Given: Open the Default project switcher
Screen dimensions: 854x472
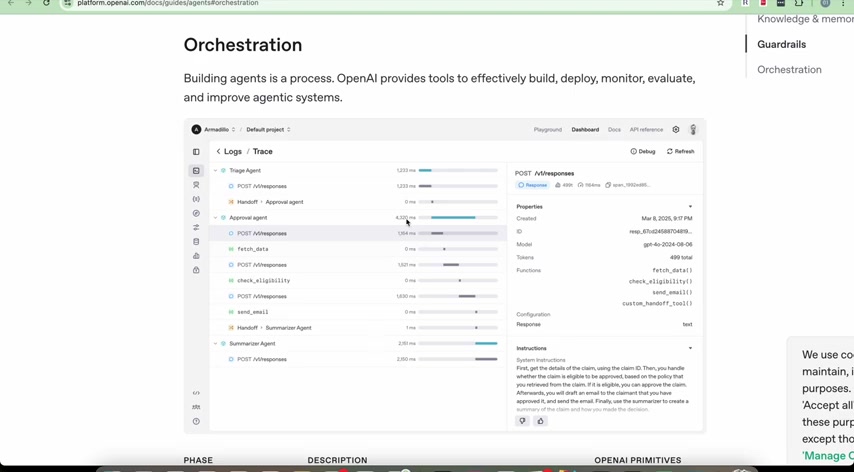Looking at the screenshot, I should point(269,130).
